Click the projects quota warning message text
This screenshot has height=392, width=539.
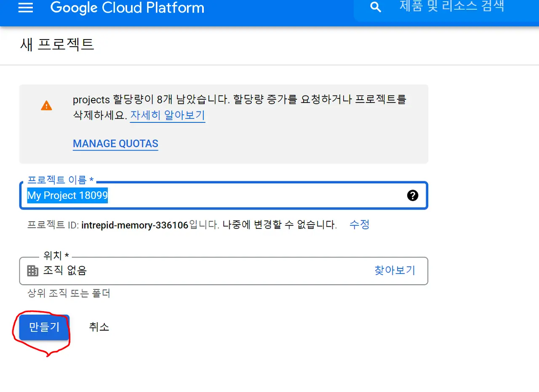point(240,107)
